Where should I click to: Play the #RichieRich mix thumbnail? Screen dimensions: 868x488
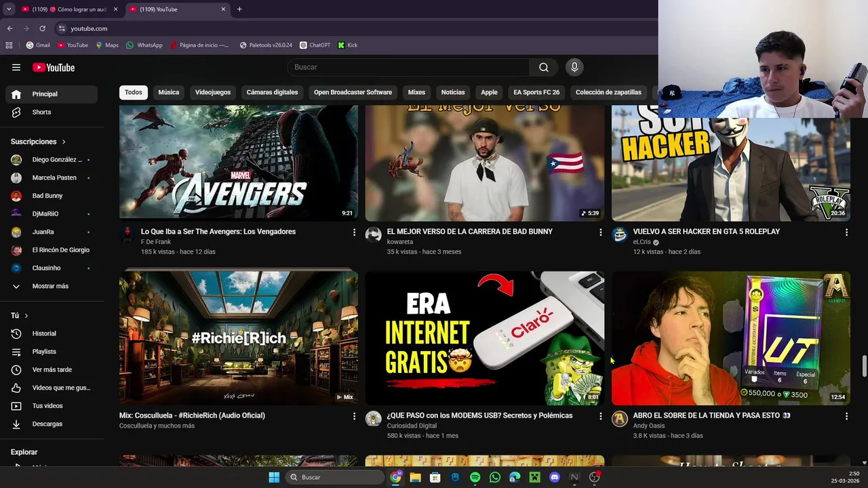239,338
